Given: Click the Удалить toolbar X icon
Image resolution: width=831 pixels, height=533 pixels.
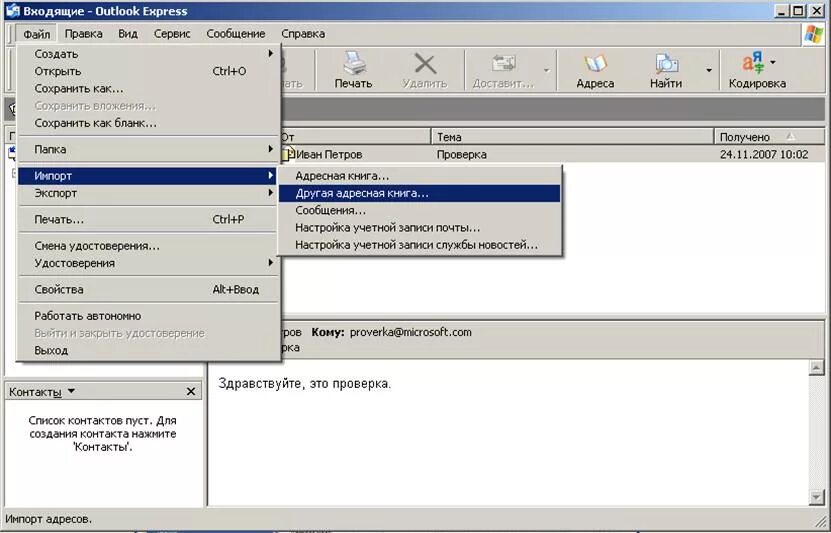Looking at the screenshot, I should coord(425,64).
